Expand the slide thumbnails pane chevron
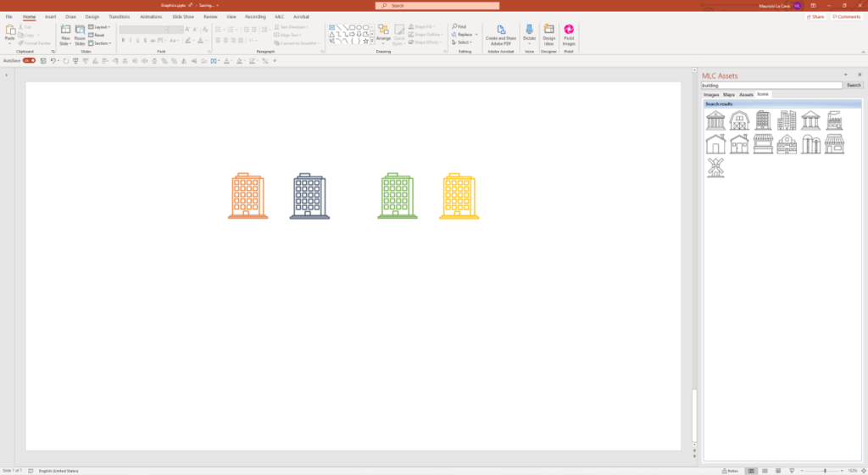This screenshot has width=868, height=475. pos(6,75)
